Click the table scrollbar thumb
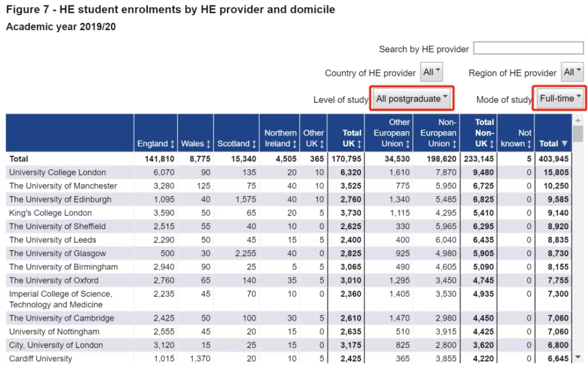588x368 pixels. pyautogui.click(x=578, y=134)
